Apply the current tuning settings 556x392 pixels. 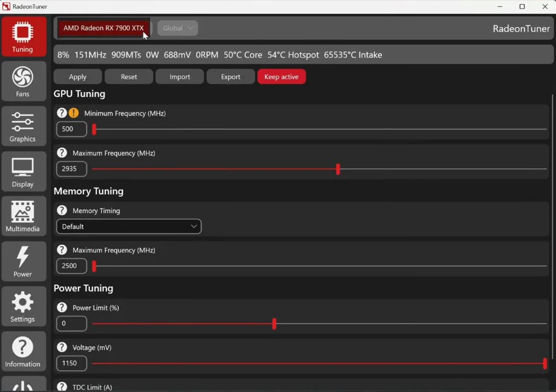point(77,76)
